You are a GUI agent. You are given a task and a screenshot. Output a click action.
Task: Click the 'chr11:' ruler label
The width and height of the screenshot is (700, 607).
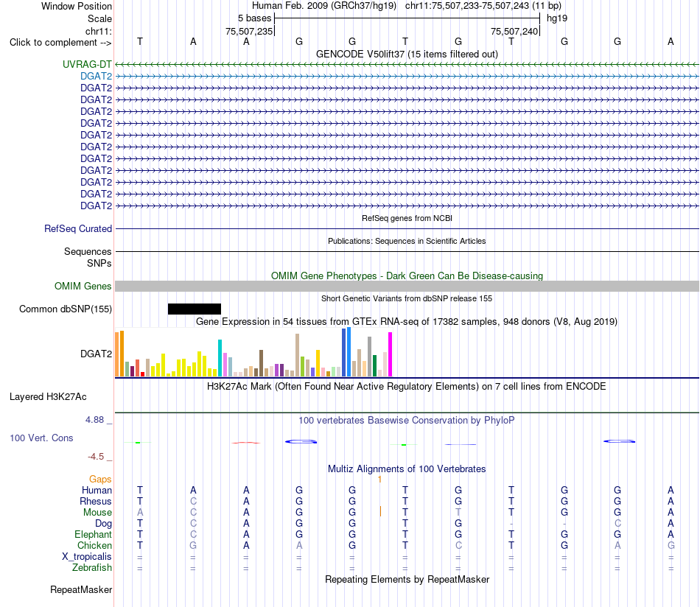[x=99, y=31]
